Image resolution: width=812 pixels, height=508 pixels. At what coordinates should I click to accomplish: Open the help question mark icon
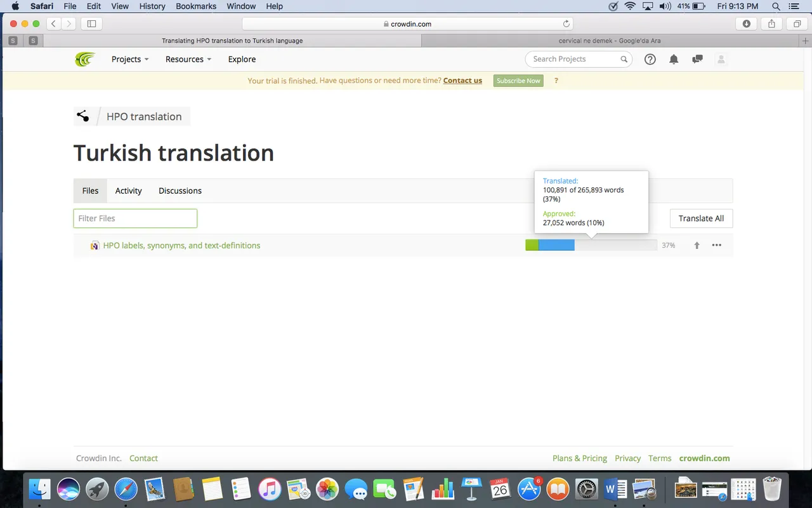coord(650,59)
